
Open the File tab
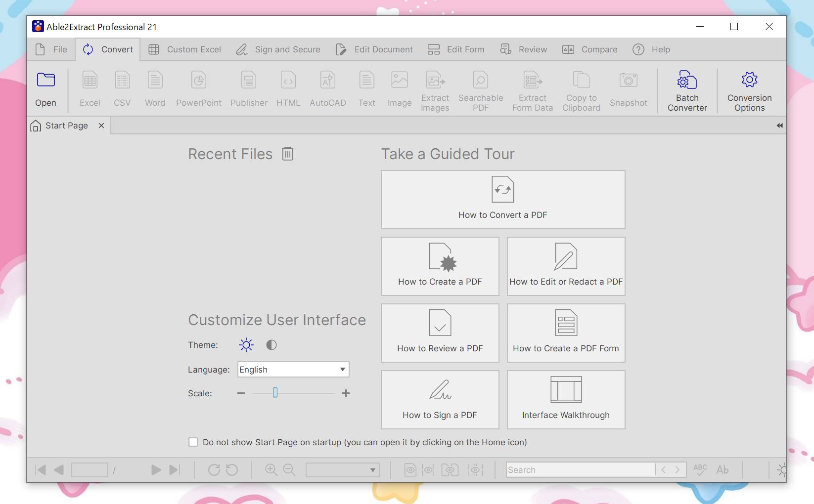[51, 49]
